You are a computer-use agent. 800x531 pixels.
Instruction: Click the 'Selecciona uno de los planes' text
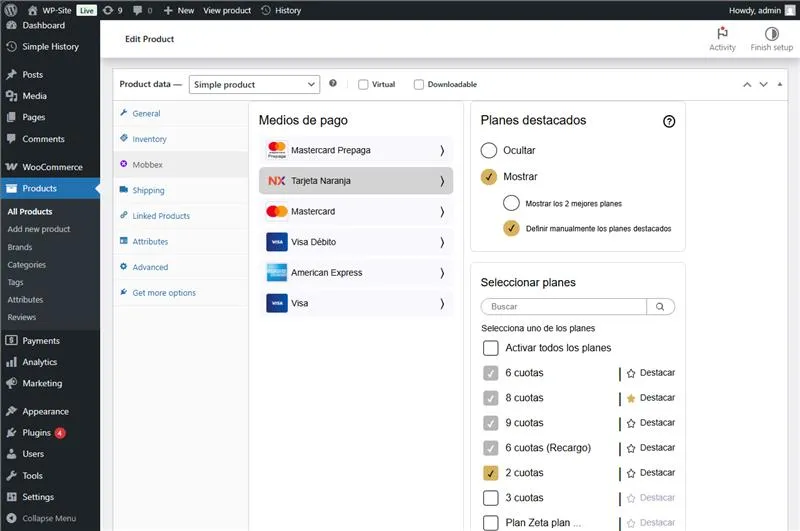[538, 328]
